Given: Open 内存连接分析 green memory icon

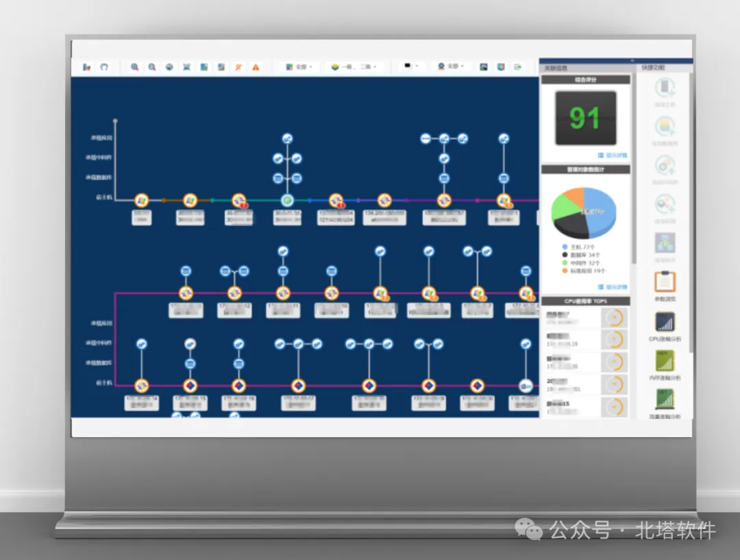Looking at the screenshot, I should (x=665, y=361).
